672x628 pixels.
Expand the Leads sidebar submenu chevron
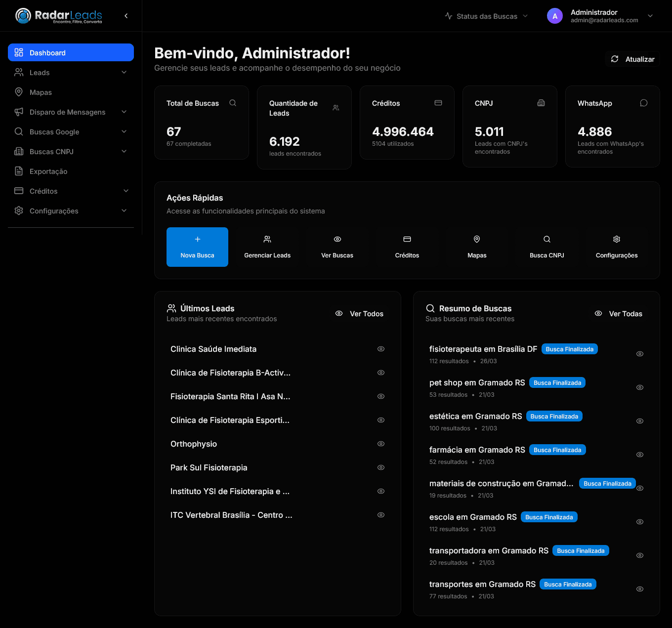click(124, 72)
